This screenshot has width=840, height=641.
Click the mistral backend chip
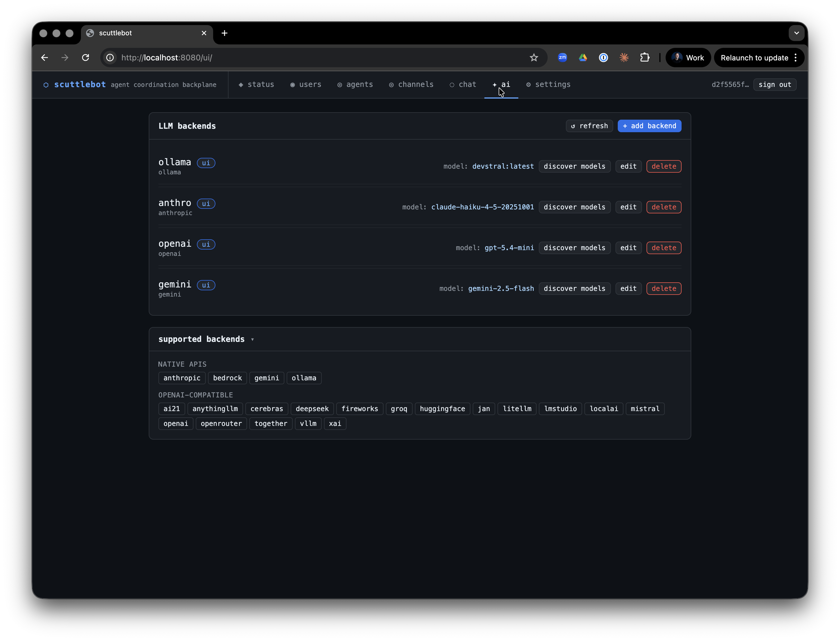pyautogui.click(x=645, y=409)
